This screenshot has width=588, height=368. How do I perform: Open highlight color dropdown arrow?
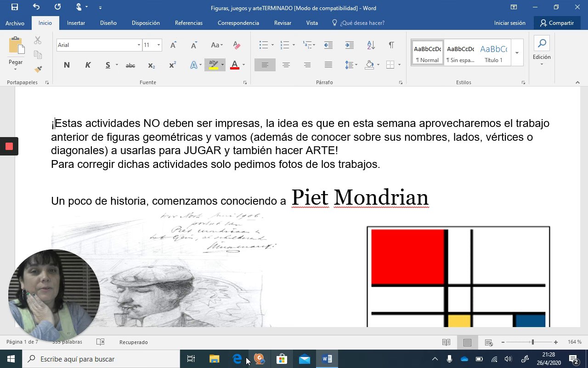click(x=223, y=65)
